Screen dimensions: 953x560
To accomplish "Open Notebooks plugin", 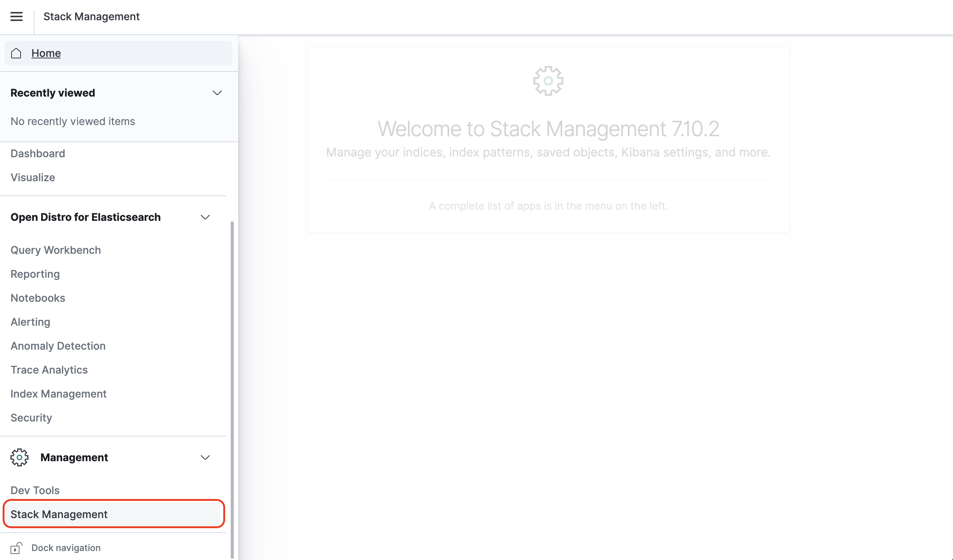I will [x=38, y=298].
